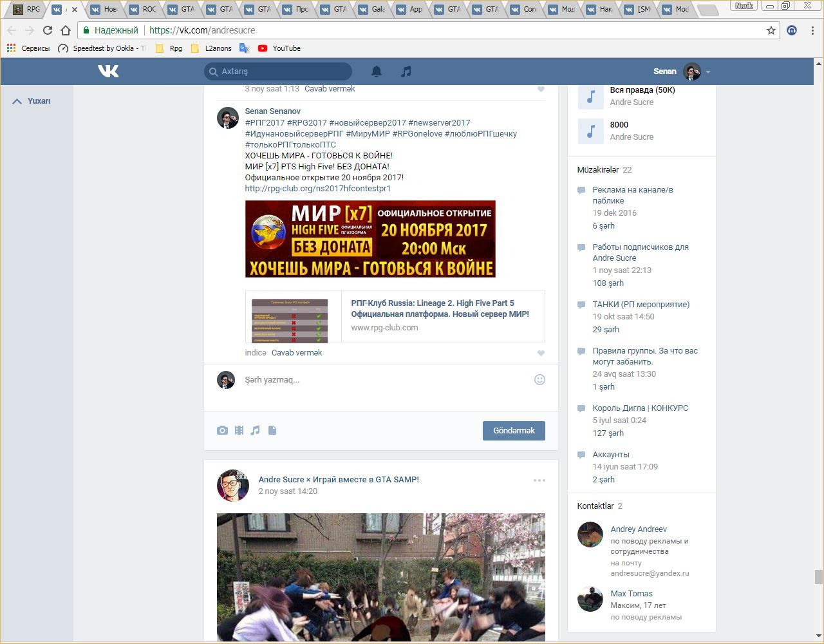The width and height of the screenshot is (824, 644).
Task: Expand the Senan account dropdown menu
Action: [x=707, y=71]
